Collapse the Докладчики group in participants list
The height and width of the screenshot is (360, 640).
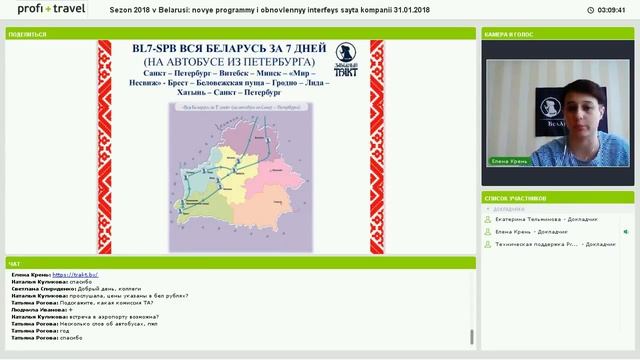488,209
